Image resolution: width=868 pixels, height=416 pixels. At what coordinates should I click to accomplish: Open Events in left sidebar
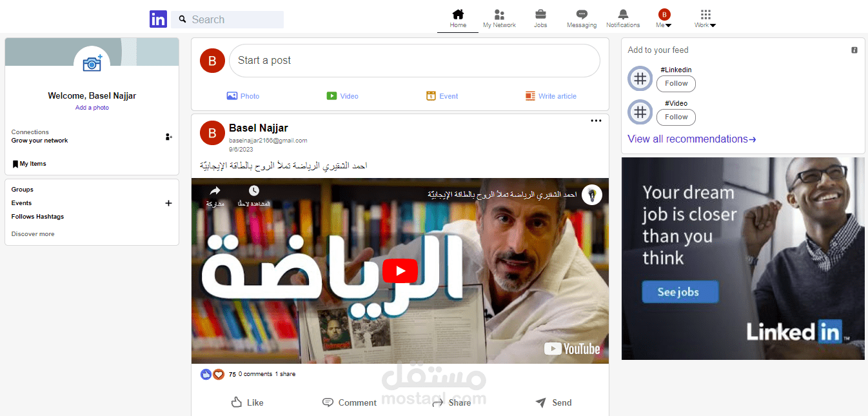[x=21, y=203]
